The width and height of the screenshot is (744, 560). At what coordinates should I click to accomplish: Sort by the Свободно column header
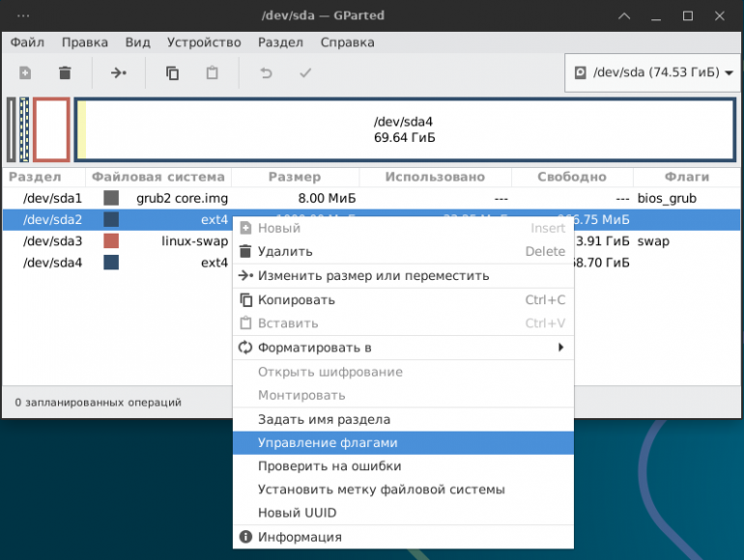[572, 177]
